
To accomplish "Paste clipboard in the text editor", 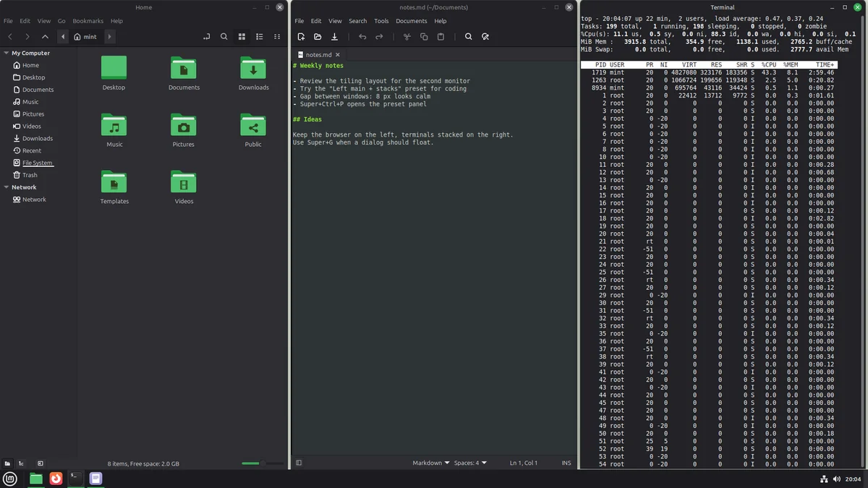I will pyautogui.click(x=441, y=36).
